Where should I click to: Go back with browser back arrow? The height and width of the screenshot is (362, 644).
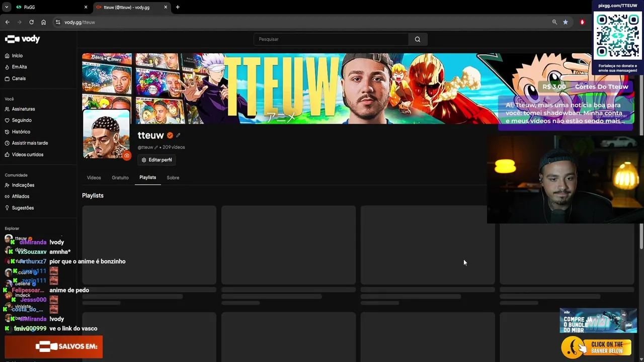[x=8, y=22]
